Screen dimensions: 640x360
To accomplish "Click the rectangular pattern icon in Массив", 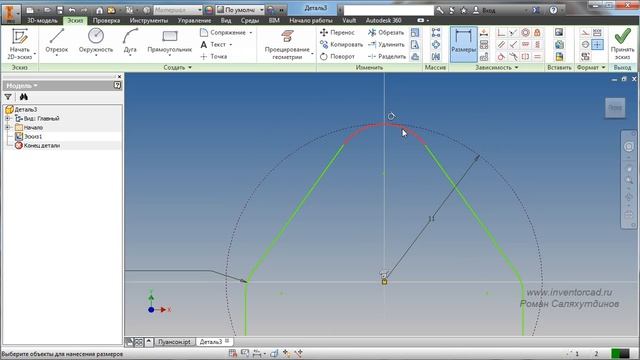I will point(436,33).
